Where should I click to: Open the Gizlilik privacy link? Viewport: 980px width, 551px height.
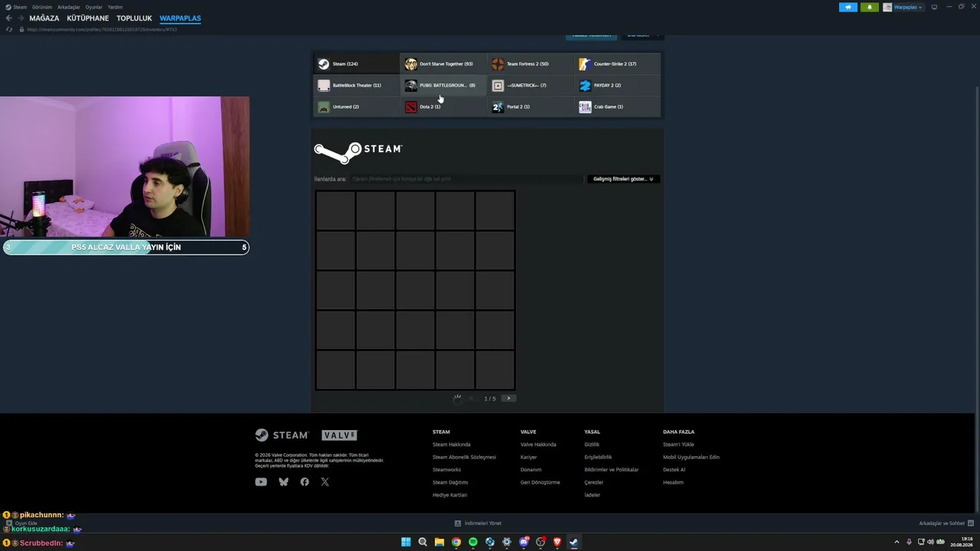pos(592,445)
